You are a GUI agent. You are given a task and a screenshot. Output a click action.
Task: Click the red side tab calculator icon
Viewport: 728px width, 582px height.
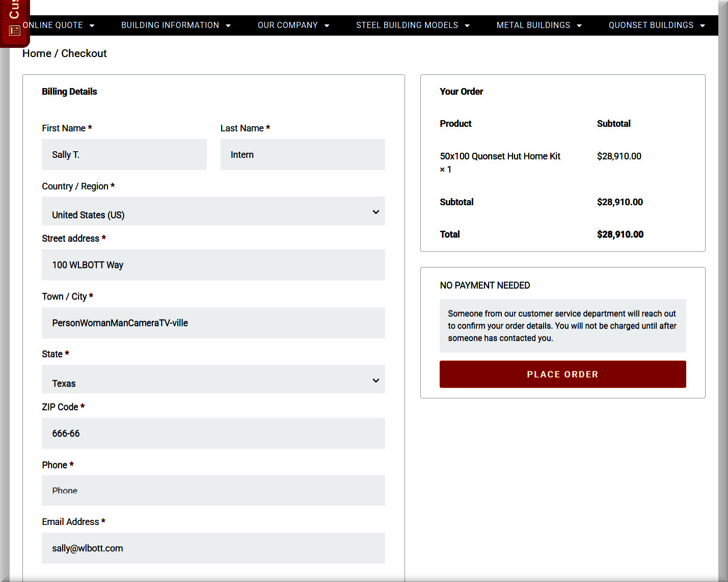[x=15, y=31]
